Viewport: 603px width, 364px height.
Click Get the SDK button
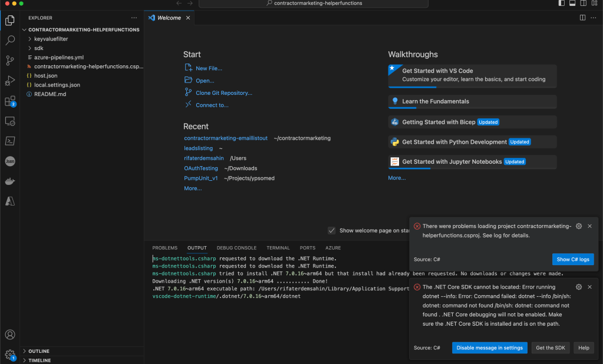551,348
